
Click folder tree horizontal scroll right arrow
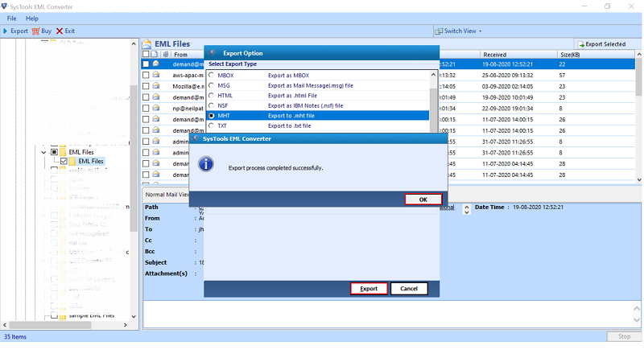pyautogui.click(x=126, y=325)
